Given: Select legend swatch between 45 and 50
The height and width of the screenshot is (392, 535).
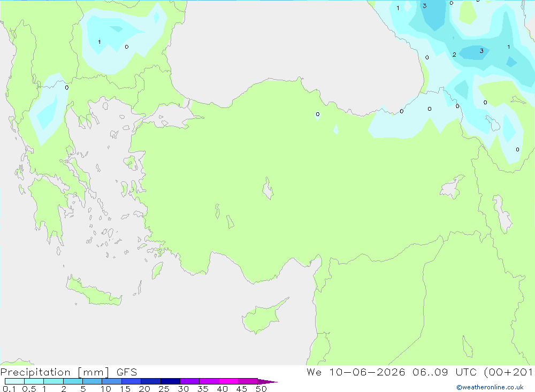Looking at the screenshot, I should 248,381.
